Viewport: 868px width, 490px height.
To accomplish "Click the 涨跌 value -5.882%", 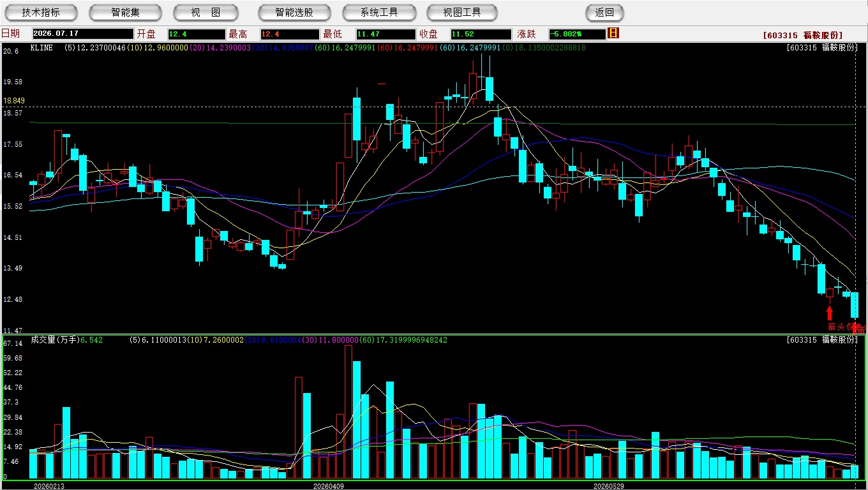I will 578,34.
